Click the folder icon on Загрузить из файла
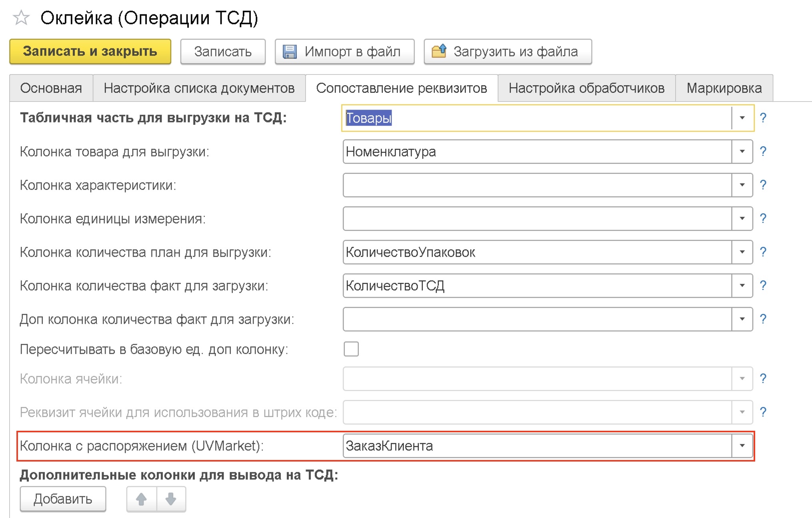The image size is (812, 518). 439,51
